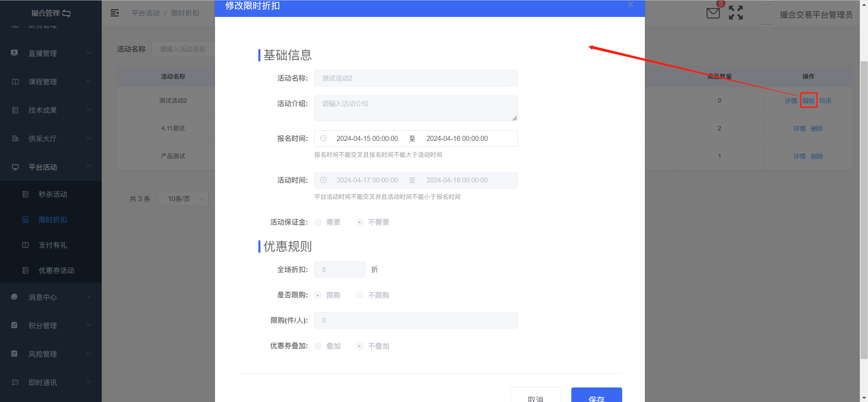
Task: Collapse the 平台活动 menu chevron
Action: [x=89, y=166]
